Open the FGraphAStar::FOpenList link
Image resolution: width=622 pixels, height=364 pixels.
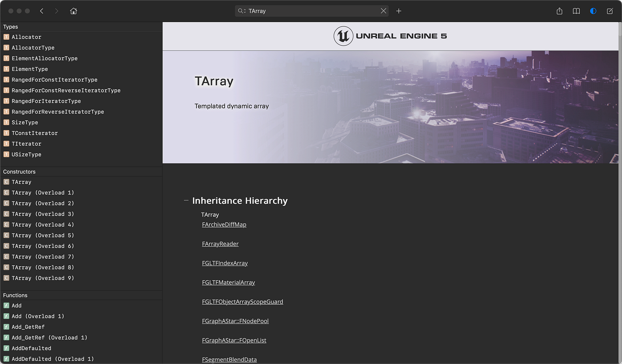click(x=234, y=340)
